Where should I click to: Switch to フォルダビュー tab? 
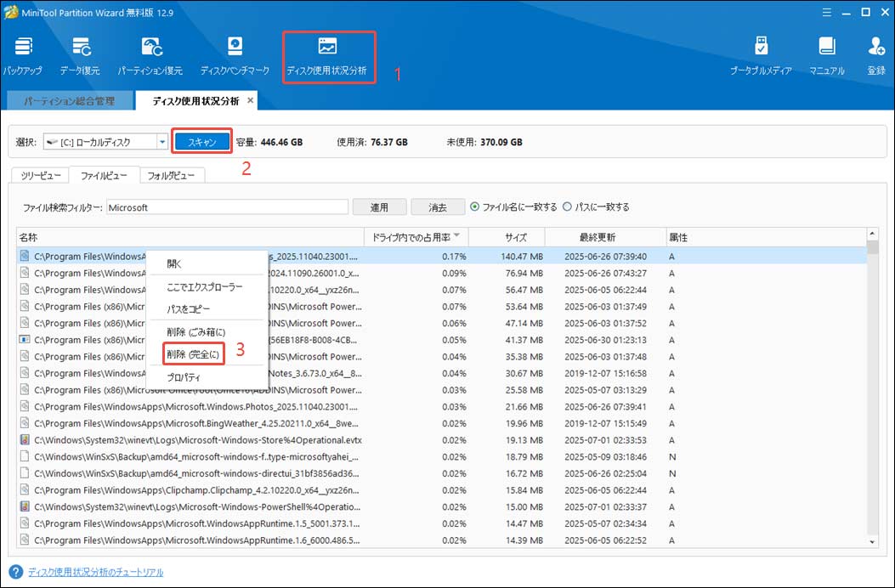[171, 175]
